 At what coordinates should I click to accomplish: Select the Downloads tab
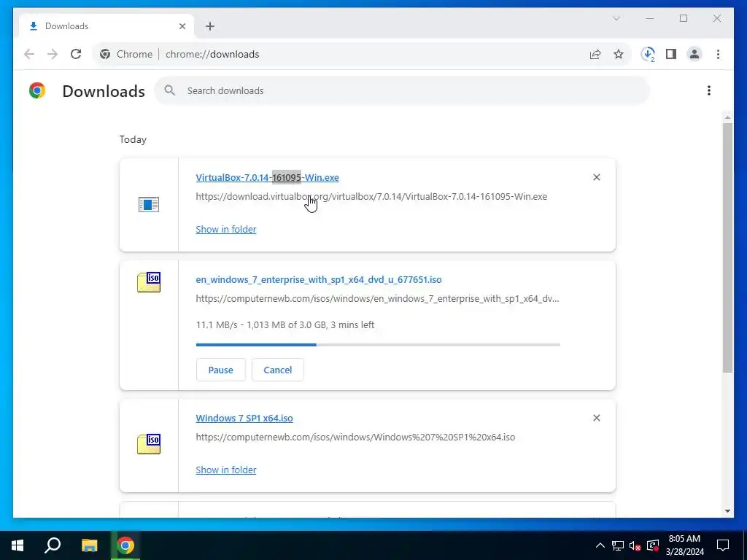point(107,26)
